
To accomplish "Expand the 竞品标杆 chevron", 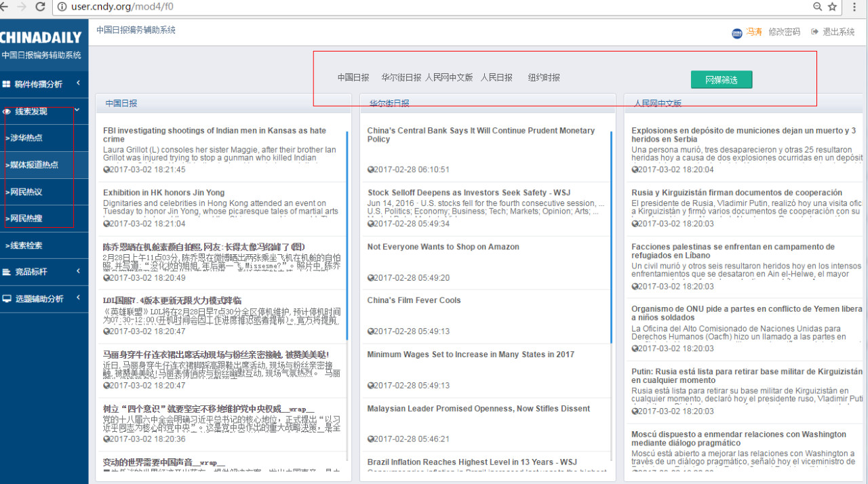I will (78, 271).
